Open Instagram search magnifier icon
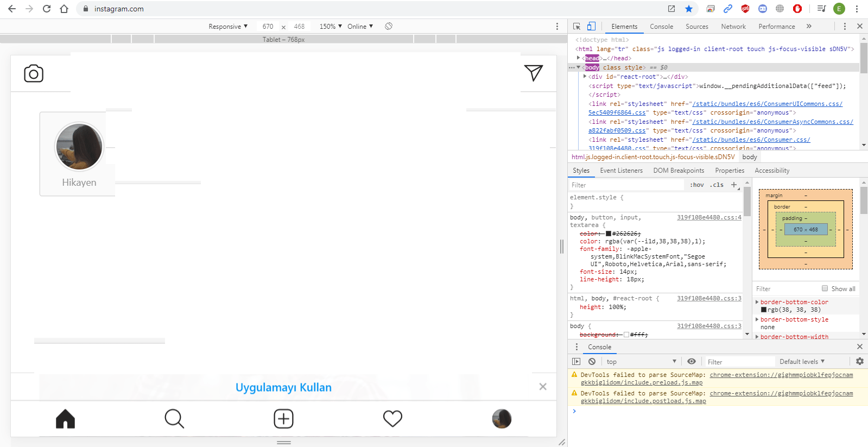 (174, 419)
